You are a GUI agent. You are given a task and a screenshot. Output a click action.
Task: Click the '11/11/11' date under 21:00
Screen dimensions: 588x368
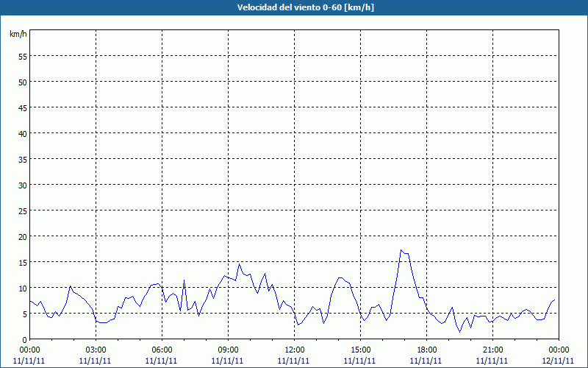(492, 361)
